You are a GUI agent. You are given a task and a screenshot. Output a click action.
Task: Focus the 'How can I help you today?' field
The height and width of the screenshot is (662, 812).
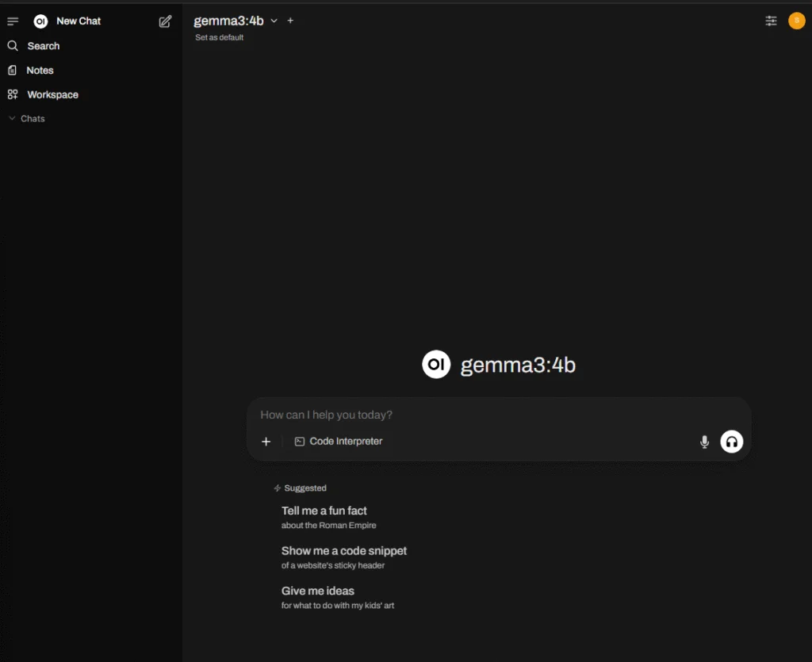pyautogui.click(x=499, y=415)
